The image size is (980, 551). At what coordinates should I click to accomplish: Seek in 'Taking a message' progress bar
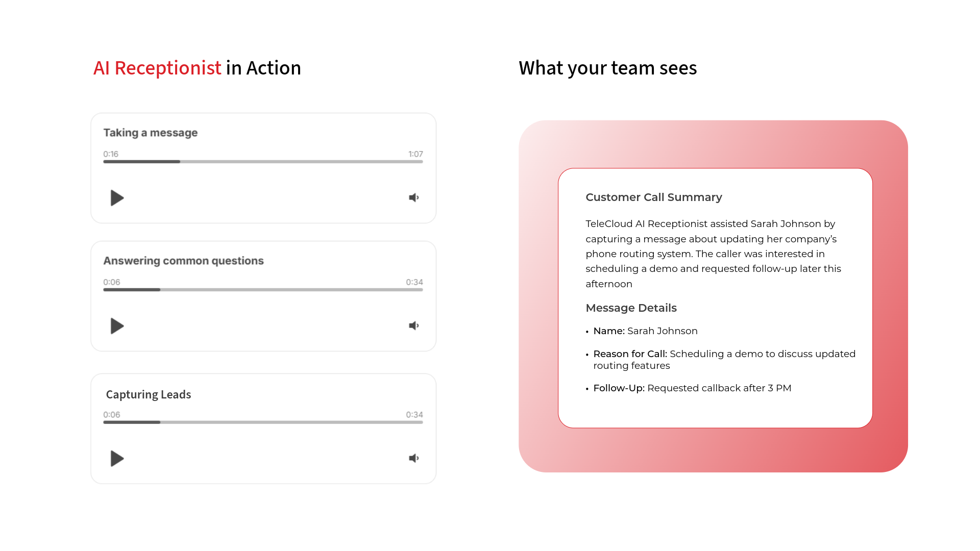[263, 162]
